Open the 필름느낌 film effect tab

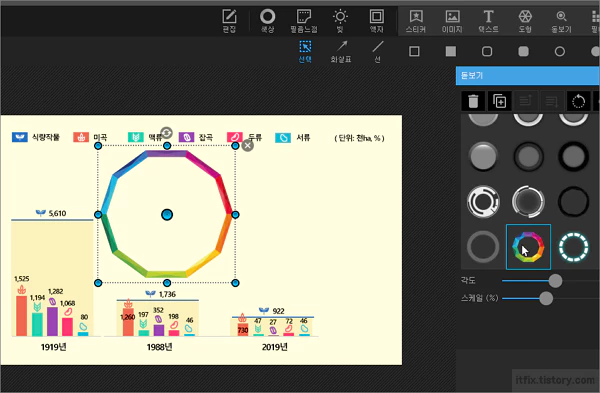point(304,21)
